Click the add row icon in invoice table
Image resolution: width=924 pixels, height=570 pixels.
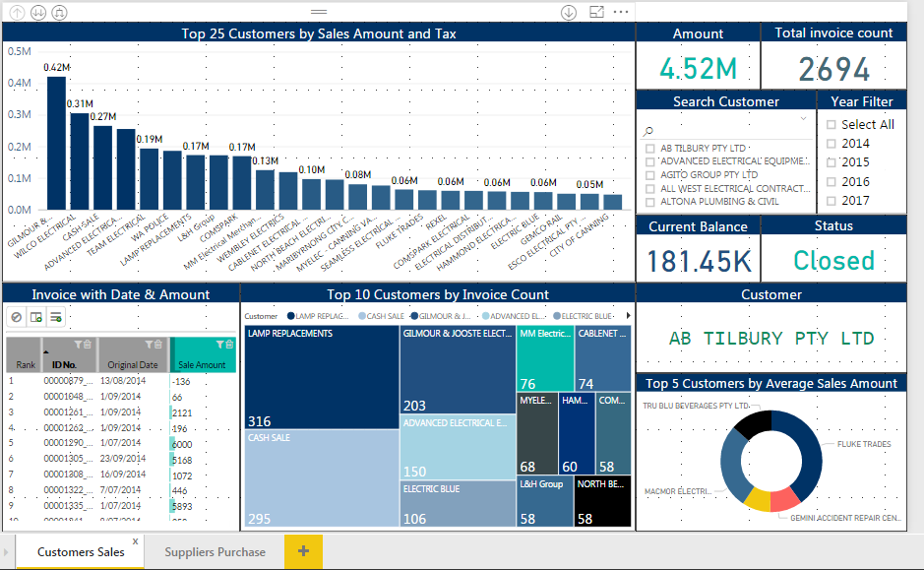click(x=56, y=317)
